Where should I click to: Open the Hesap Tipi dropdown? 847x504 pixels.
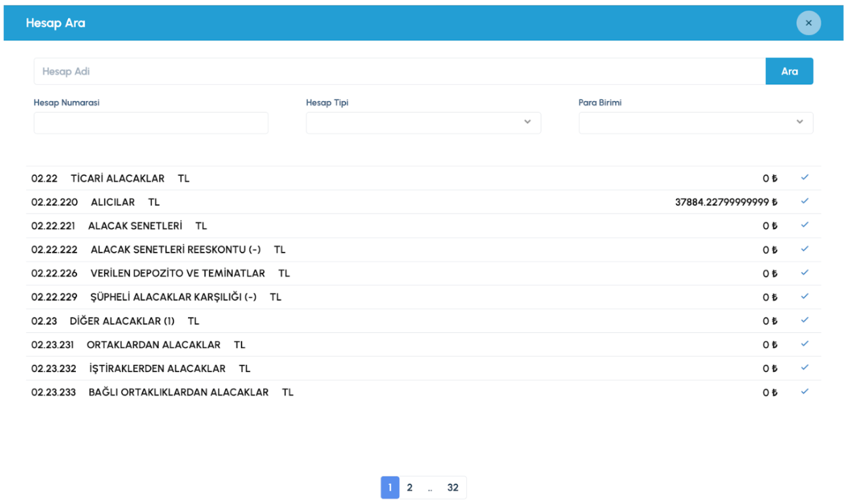tap(423, 123)
